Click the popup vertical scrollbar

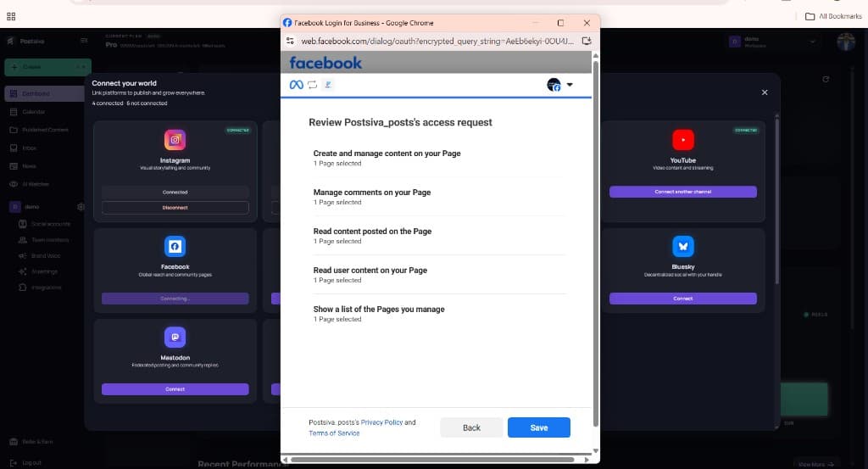[596, 243]
